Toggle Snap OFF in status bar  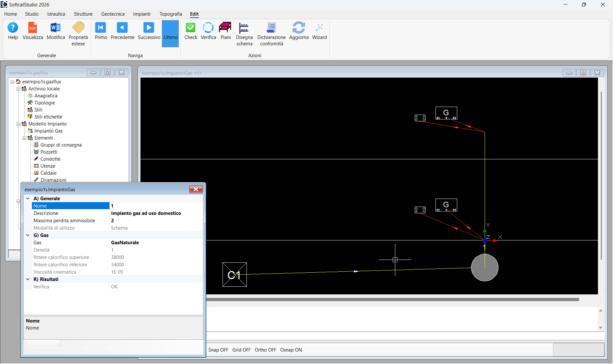[218, 350]
